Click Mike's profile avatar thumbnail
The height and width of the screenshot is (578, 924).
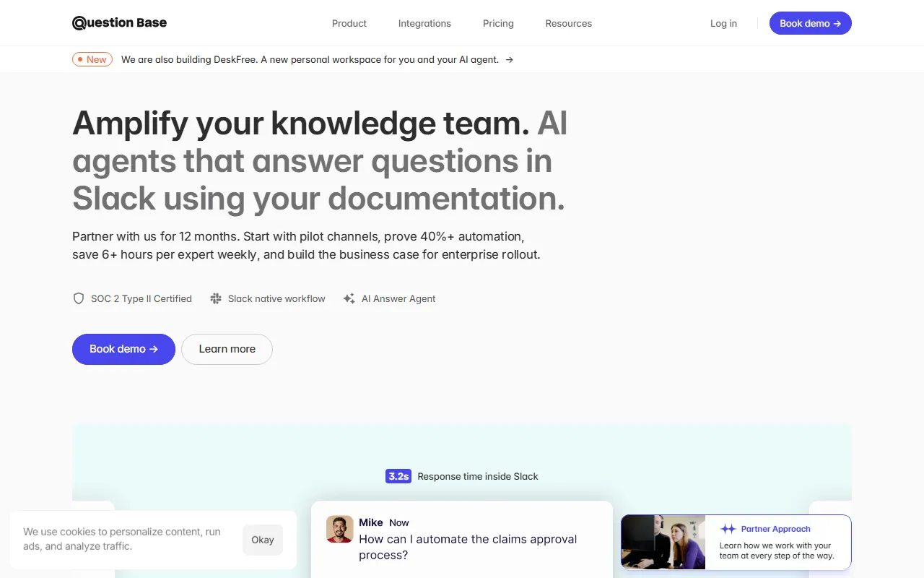(x=339, y=529)
